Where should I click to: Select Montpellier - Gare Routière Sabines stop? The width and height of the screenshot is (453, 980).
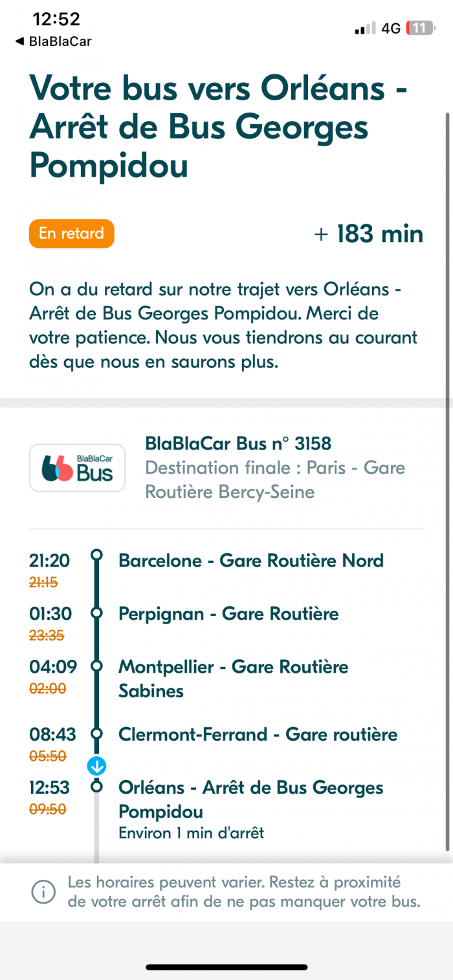(233, 679)
